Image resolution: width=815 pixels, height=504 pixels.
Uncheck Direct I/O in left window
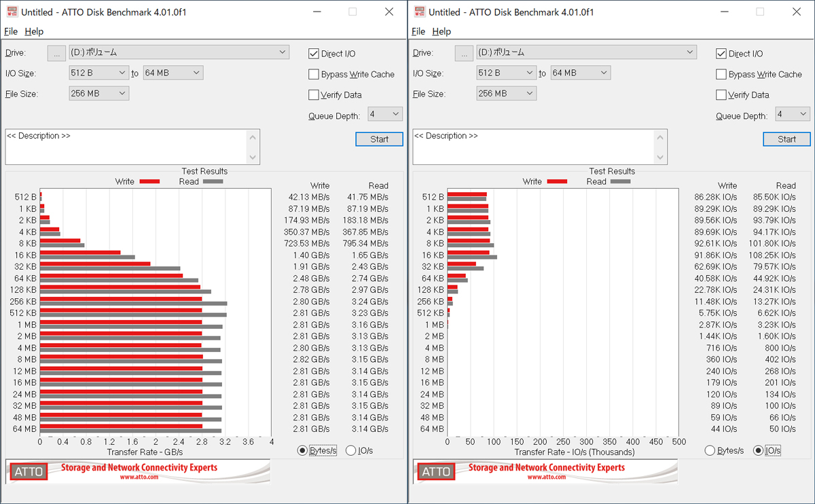point(314,54)
